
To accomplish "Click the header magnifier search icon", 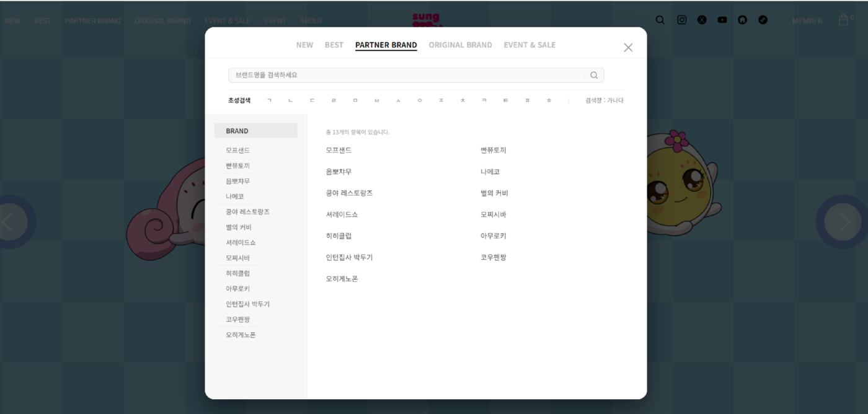I will [x=660, y=20].
